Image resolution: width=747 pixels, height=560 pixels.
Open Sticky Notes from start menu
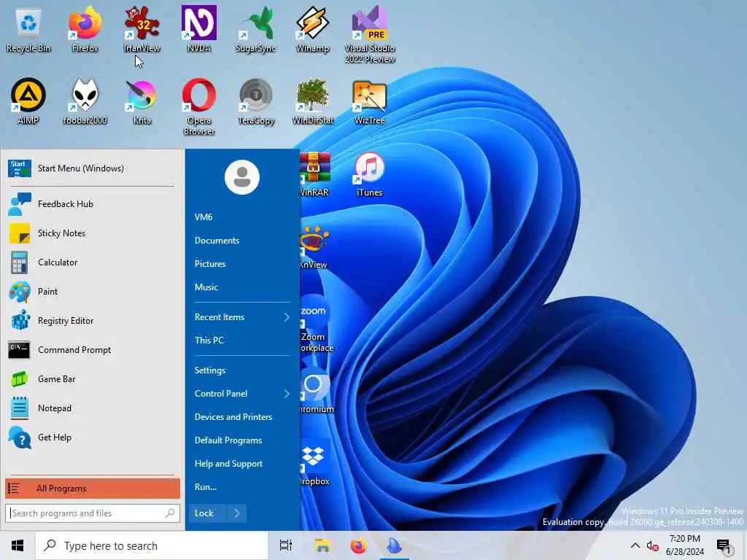pyautogui.click(x=93, y=233)
